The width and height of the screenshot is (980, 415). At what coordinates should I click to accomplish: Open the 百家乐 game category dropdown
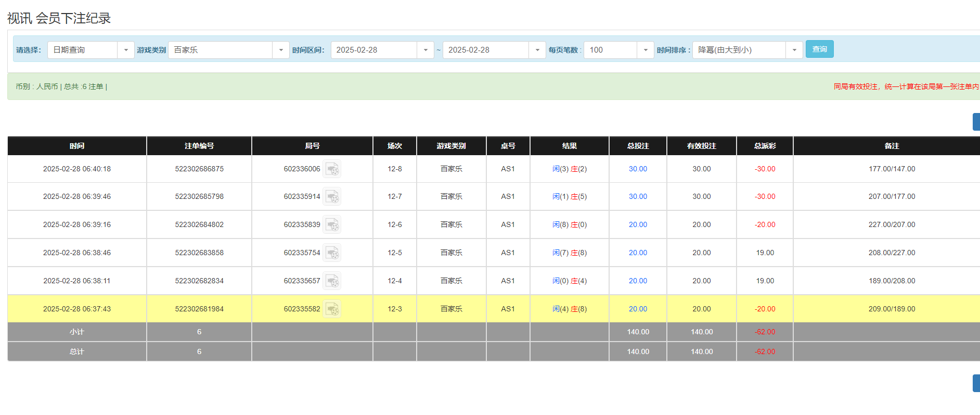coord(280,50)
